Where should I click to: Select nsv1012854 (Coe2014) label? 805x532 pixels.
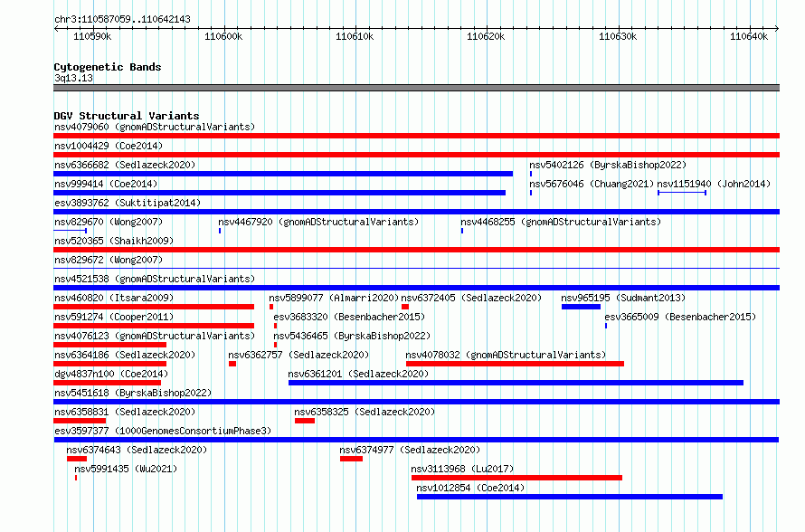470,488
